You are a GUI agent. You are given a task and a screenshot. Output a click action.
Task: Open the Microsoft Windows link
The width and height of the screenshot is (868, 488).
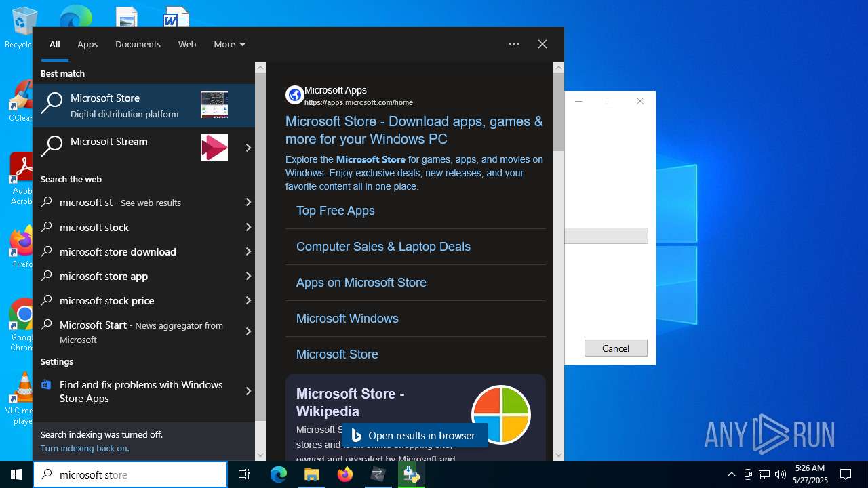tap(347, 319)
